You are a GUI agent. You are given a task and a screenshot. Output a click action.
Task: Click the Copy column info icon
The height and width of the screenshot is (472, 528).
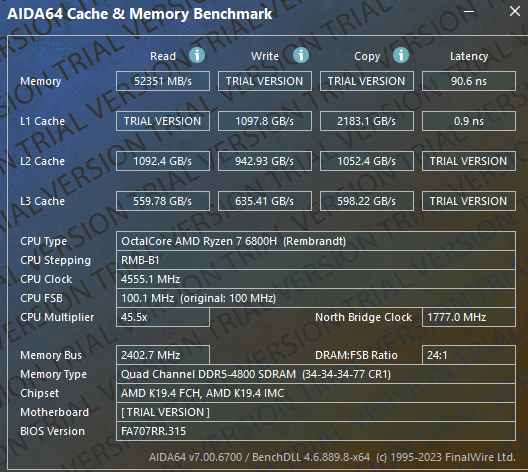click(x=401, y=55)
